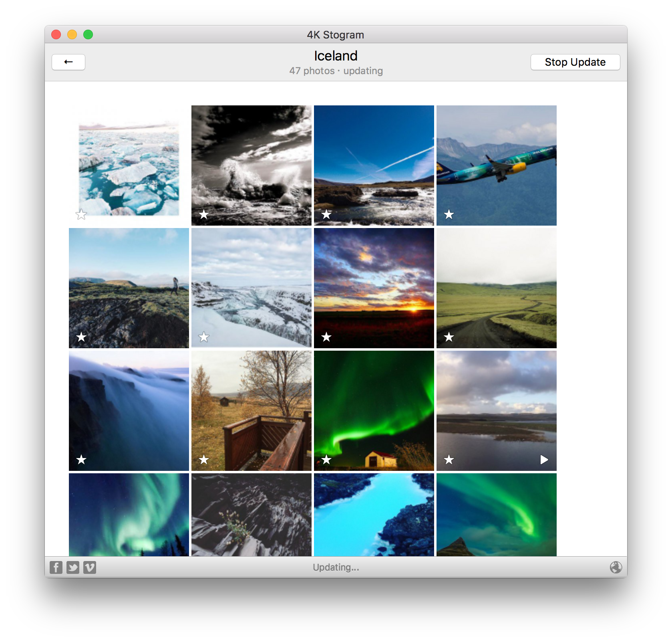
Task: Unstar the contrail blue-sky river photo
Action: point(326,215)
